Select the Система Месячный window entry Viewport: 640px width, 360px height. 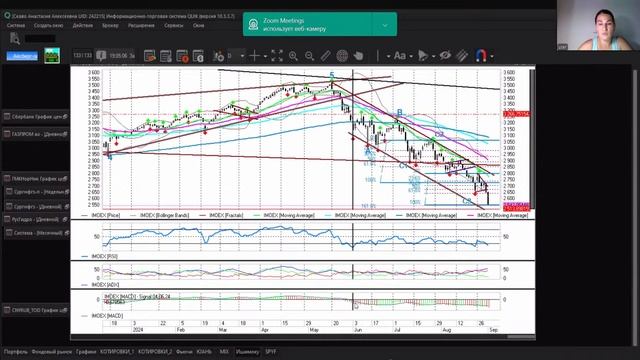pos(37,233)
